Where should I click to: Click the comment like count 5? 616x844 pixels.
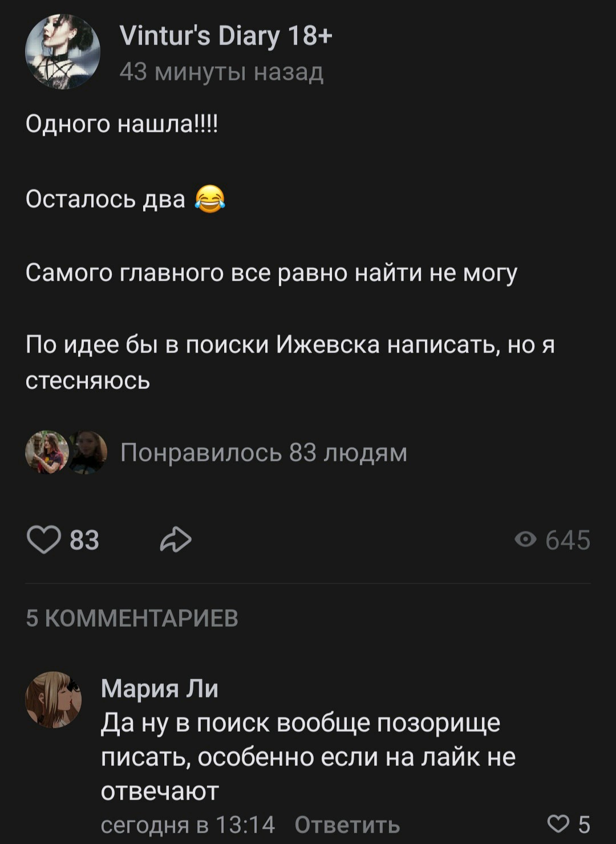[x=584, y=824]
